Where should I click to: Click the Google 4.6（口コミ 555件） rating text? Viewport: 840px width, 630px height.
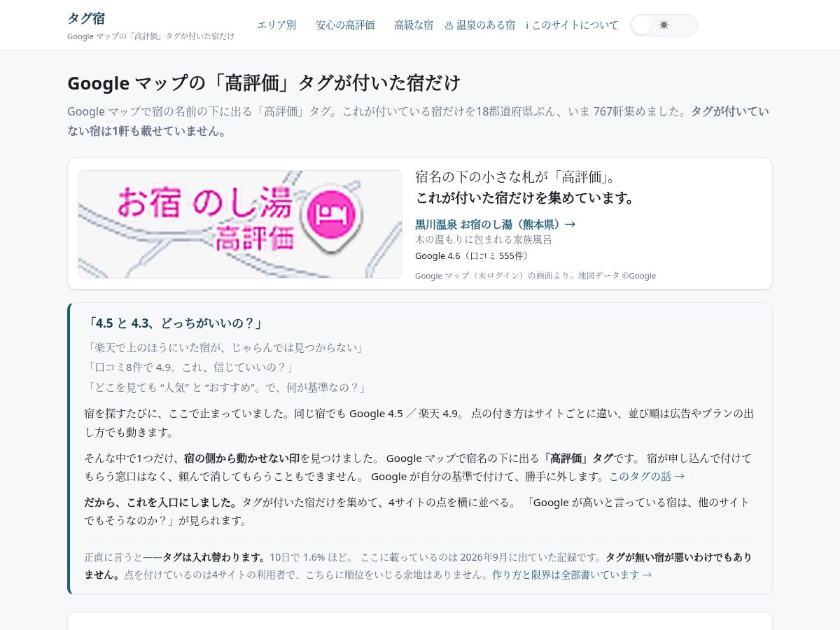point(472,255)
